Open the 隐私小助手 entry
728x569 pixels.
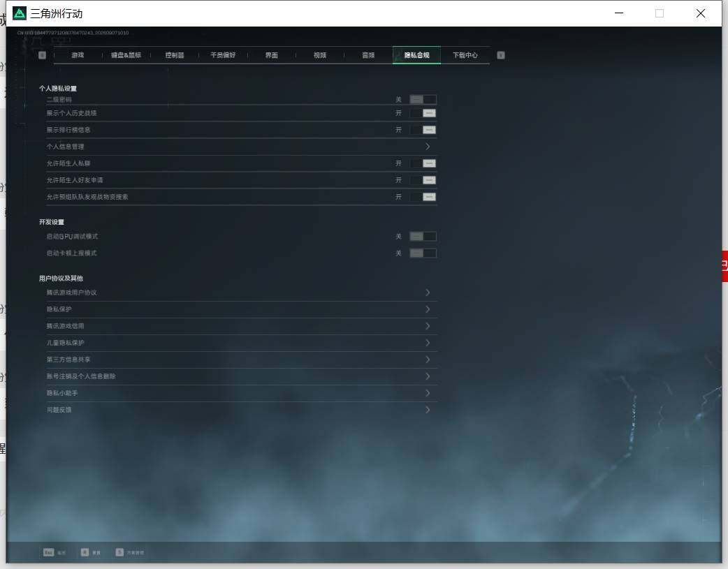click(242, 393)
